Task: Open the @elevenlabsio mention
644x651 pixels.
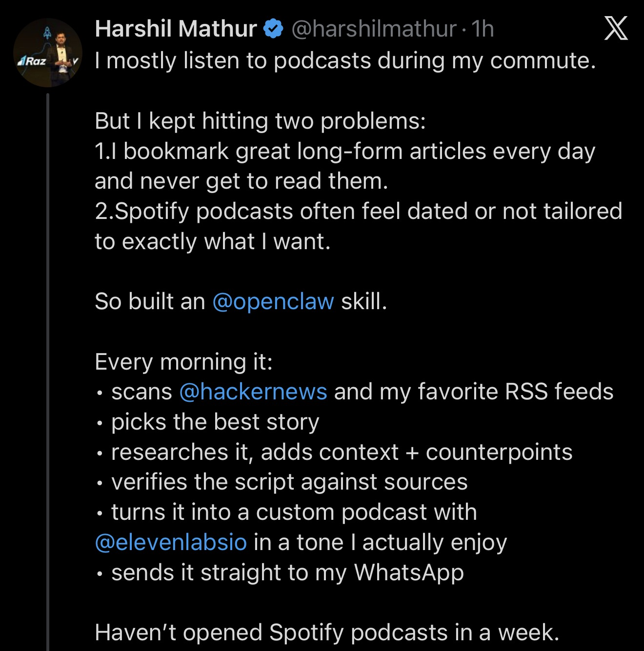Action: (x=171, y=542)
